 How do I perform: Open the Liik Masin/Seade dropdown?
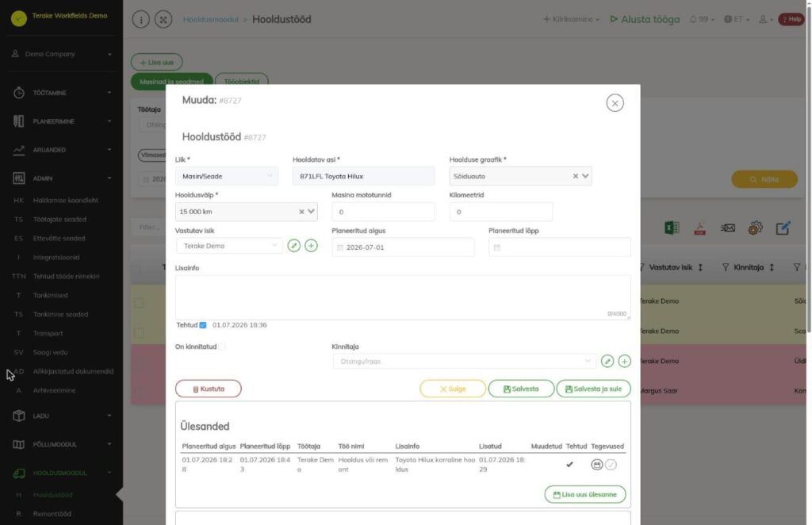(x=227, y=176)
